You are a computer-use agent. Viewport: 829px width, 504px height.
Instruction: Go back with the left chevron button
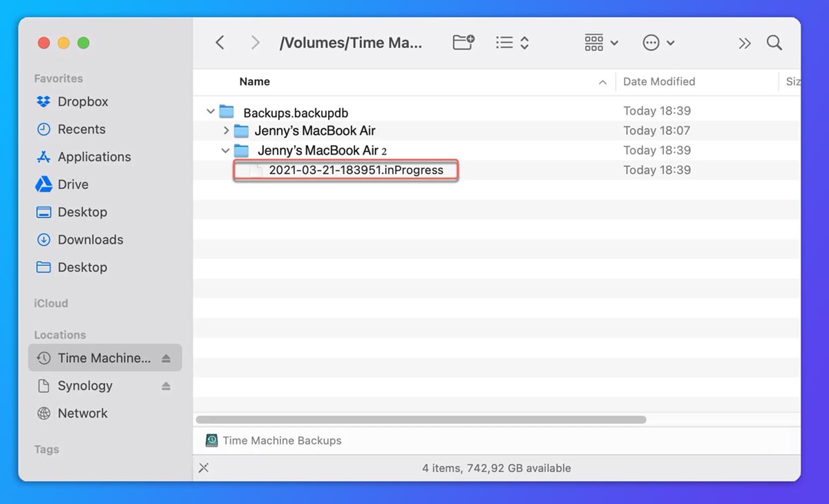point(220,43)
